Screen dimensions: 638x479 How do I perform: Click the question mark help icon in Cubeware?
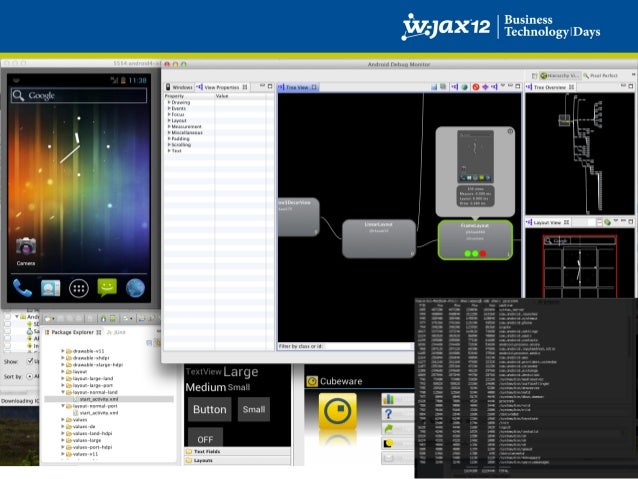pos(389,414)
